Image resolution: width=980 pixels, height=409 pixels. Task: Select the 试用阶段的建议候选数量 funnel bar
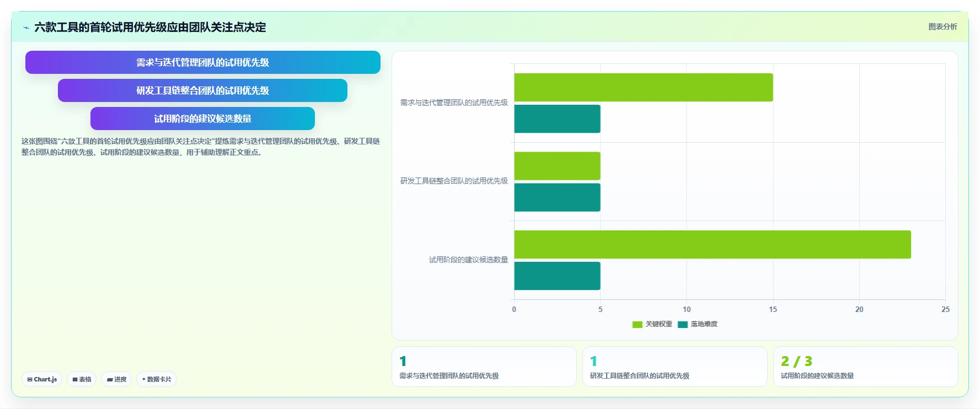[x=203, y=119]
